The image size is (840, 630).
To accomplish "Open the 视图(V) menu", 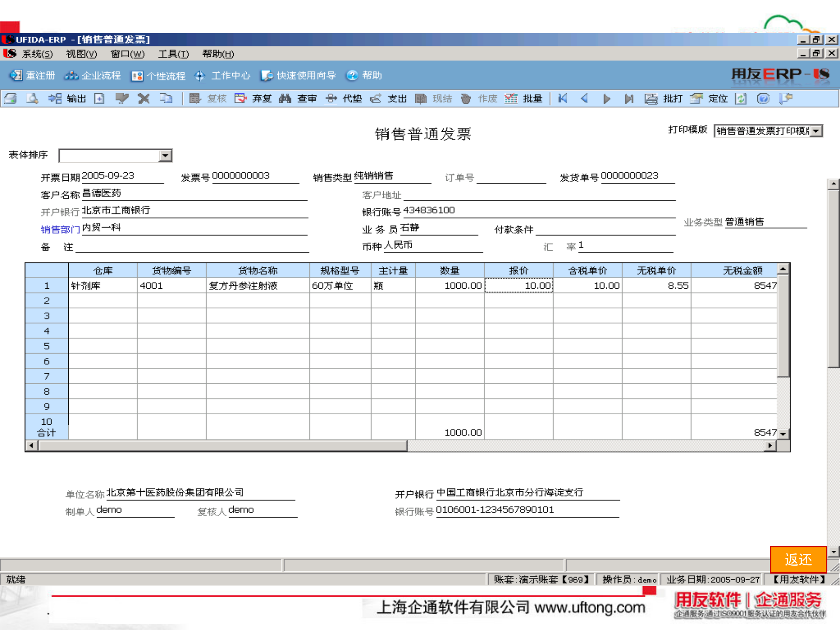I will coord(80,54).
